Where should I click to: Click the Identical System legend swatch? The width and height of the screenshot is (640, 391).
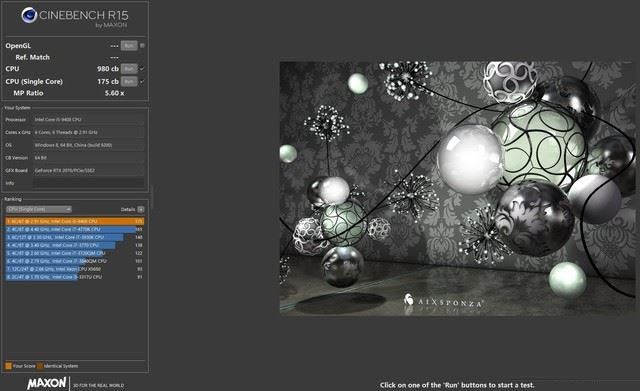coord(40,366)
